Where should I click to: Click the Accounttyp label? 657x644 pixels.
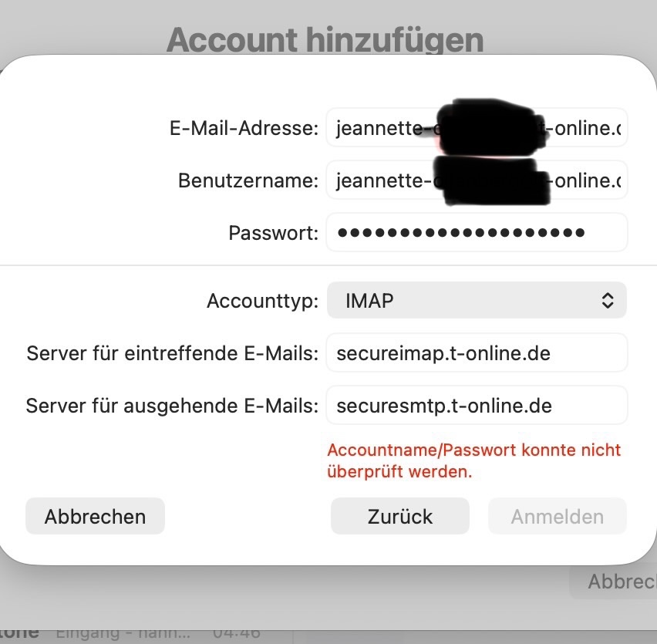pyautogui.click(x=262, y=301)
